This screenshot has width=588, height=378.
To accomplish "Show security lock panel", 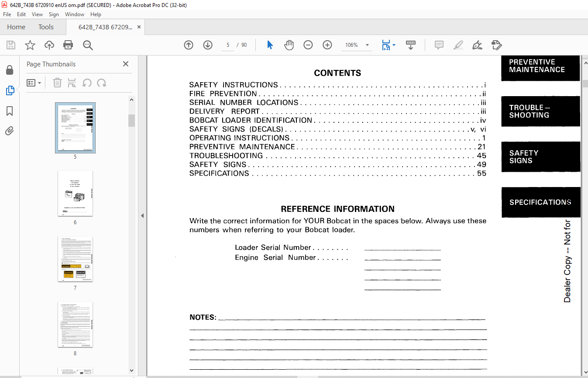I will point(9,70).
